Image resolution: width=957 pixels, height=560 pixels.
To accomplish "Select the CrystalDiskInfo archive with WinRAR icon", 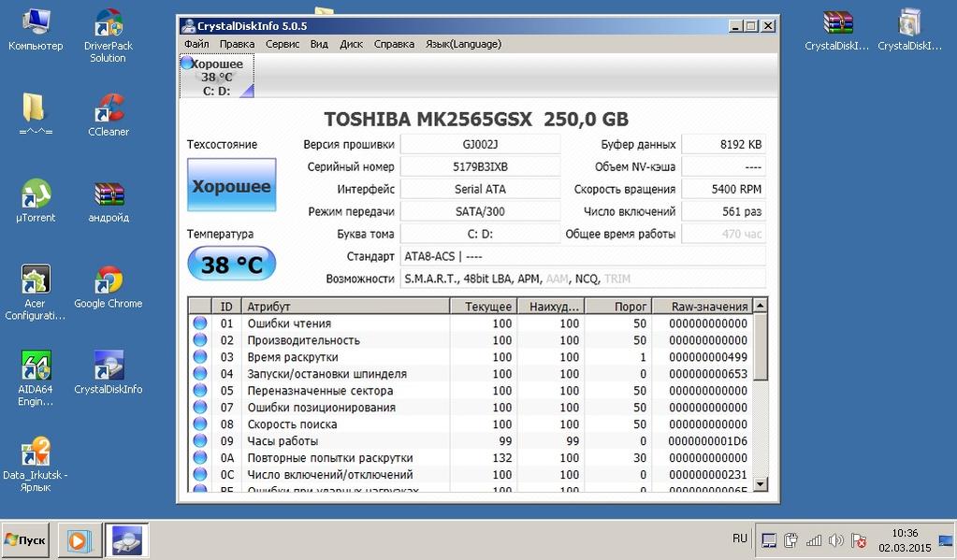I will (x=836, y=29).
